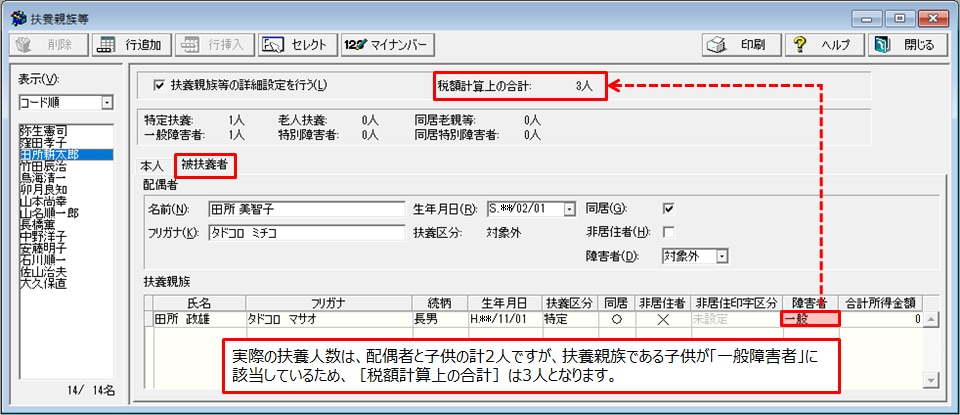Image resolution: width=960 pixels, height=415 pixels.
Task: Click the 行追加 add row icon
Action: click(x=130, y=45)
